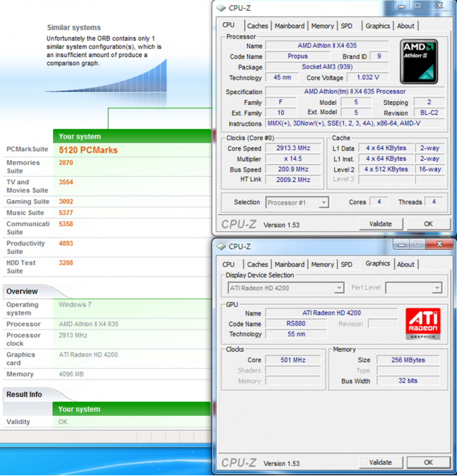
Task: Click the Result Info section header
Action: pos(24,395)
